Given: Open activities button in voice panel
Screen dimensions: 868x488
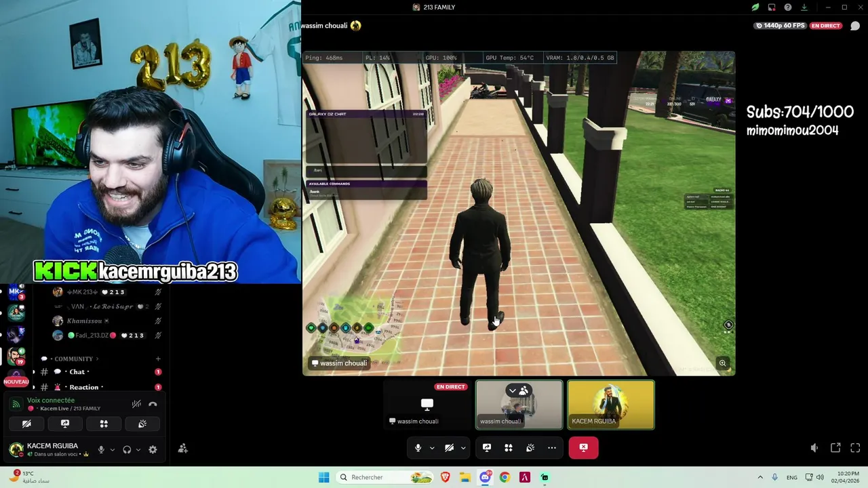Looking at the screenshot, I should [x=104, y=424].
